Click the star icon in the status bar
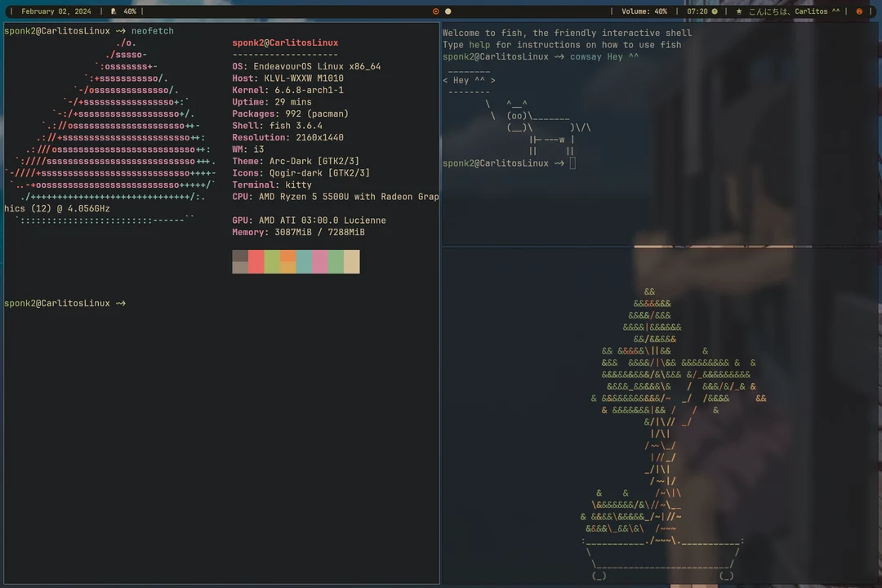This screenshot has height=588, width=882. click(x=738, y=11)
